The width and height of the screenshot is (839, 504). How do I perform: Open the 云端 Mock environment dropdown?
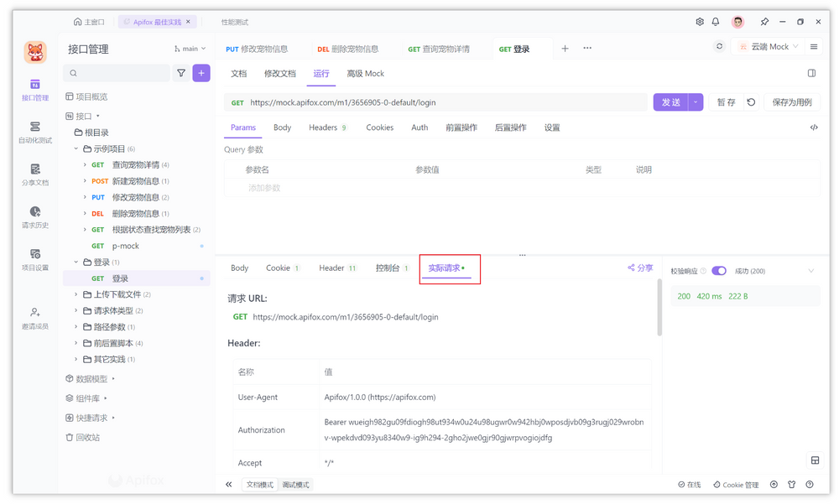768,46
